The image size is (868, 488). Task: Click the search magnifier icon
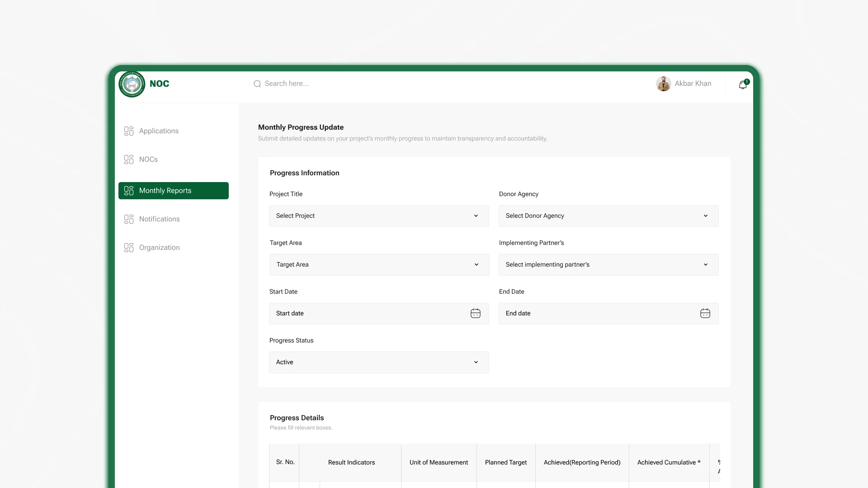257,84
